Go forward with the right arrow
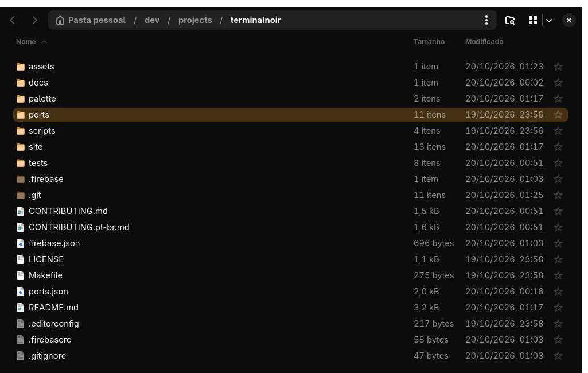 pos(34,20)
